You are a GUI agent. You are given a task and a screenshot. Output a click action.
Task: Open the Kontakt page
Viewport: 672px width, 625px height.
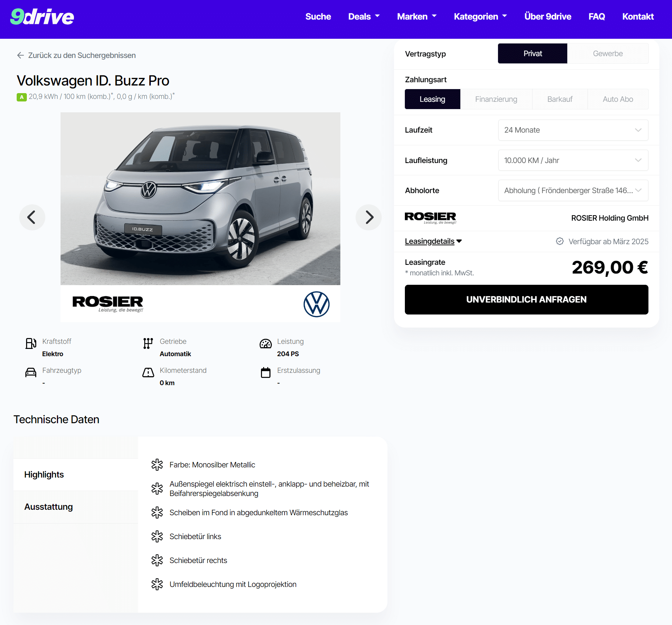click(638, 17)
